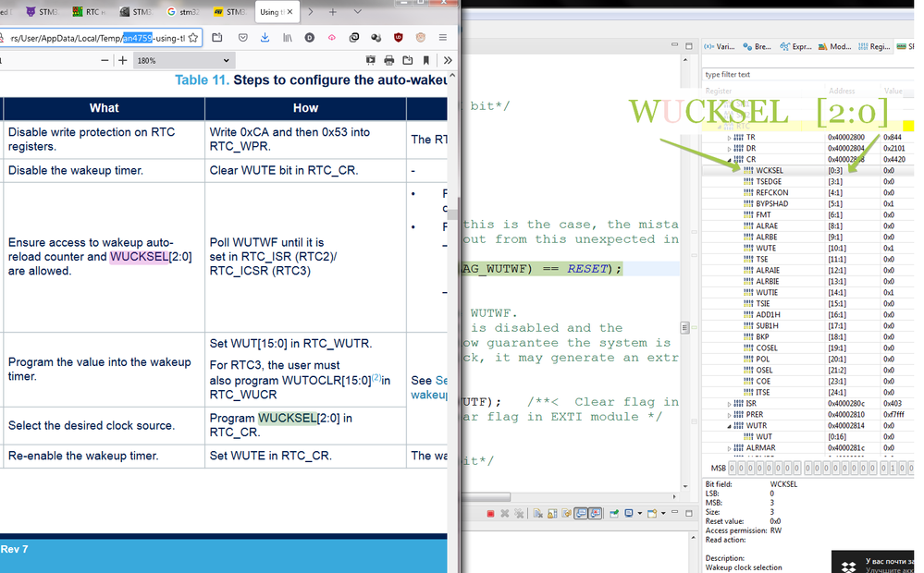Expand the ISR register node

pos(729,405)
